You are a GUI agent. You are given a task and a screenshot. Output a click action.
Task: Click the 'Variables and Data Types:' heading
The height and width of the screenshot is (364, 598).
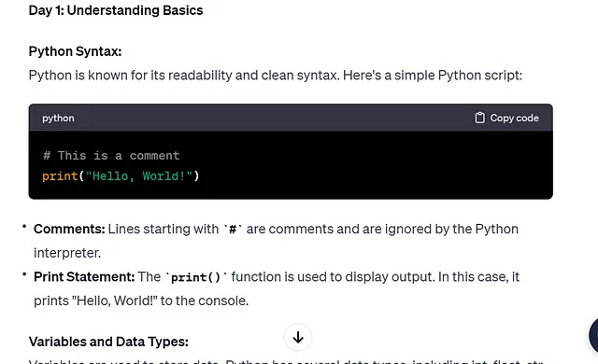pos(108,342)
